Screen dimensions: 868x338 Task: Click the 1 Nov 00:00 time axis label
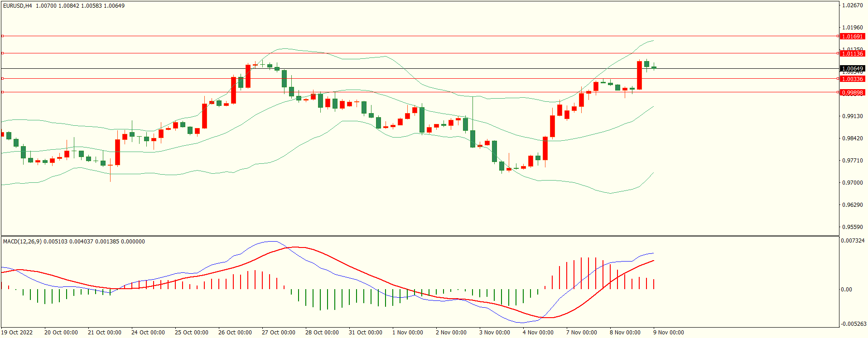408,333
